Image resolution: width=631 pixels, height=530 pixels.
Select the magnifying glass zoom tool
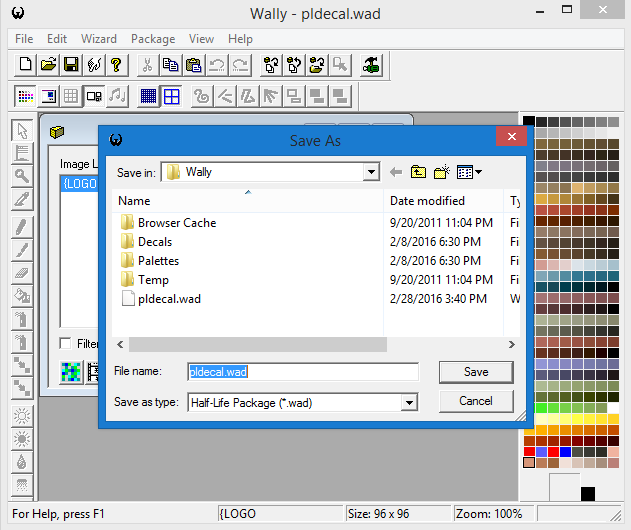pyautogui.click(x=22, y=176)
